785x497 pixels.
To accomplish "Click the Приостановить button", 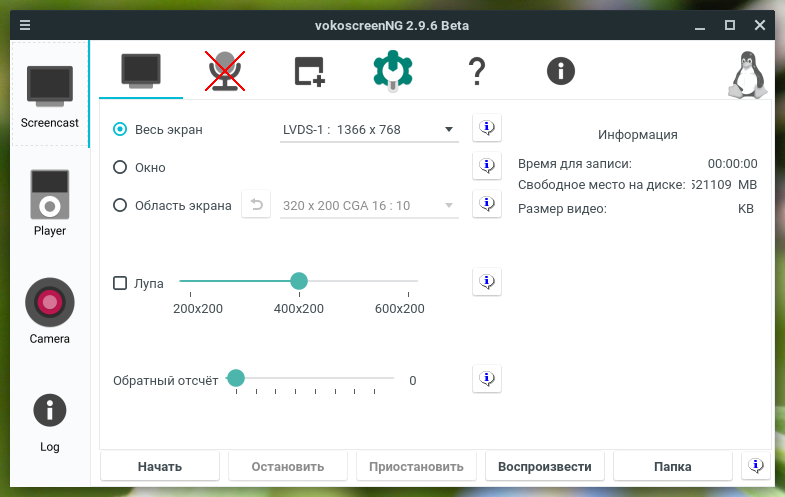I will point(417,466).
